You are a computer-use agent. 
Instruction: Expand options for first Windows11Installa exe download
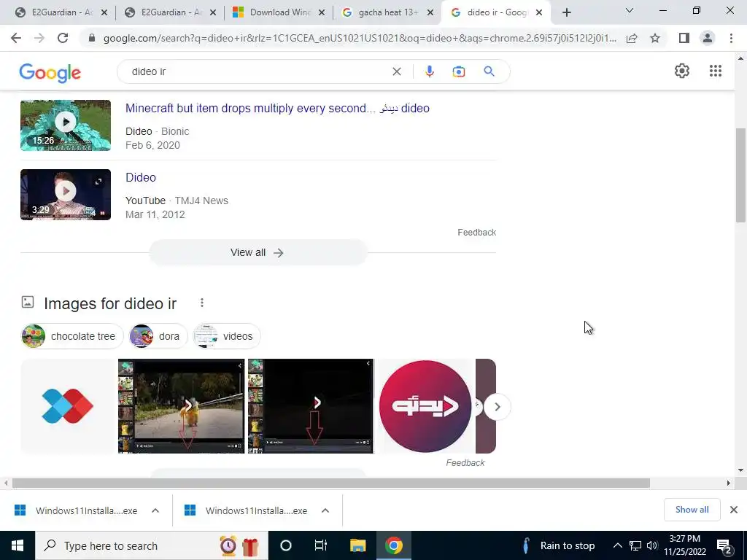pyautogui.click(x=155, y=510)
